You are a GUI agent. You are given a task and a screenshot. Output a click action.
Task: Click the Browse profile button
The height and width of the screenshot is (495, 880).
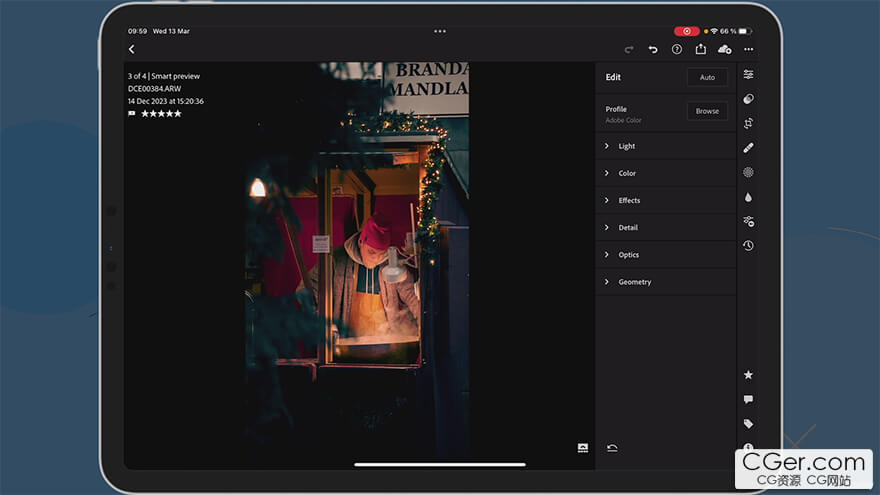707,111
